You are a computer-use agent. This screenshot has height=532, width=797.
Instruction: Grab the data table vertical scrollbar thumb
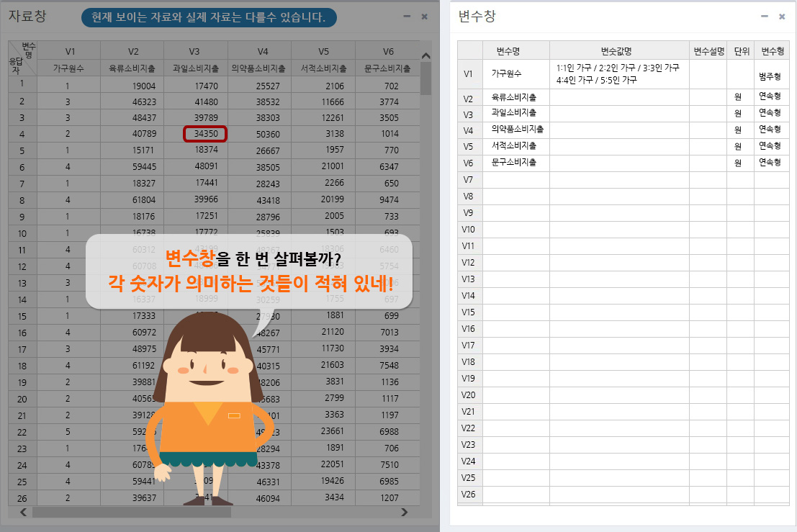click(426, 78)
